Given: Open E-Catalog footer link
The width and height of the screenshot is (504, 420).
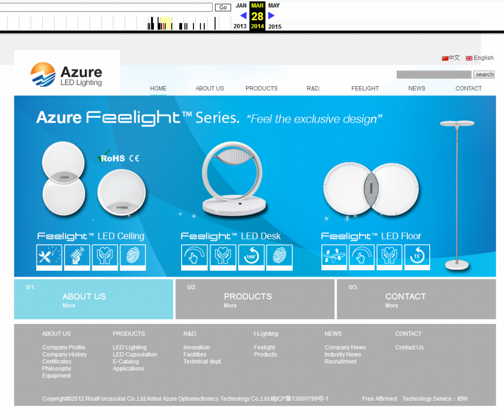Looking at the screenshot, I should pos(126,361).
